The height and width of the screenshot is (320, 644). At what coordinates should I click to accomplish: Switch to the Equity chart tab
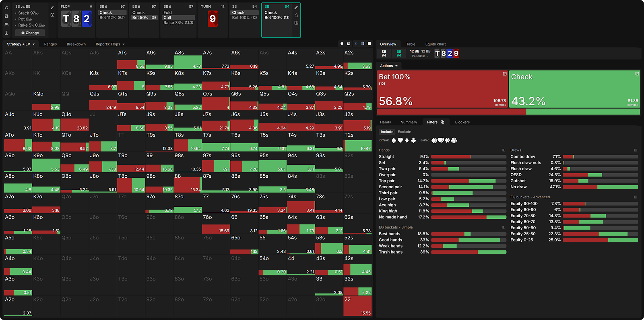(x=435, y=44)
